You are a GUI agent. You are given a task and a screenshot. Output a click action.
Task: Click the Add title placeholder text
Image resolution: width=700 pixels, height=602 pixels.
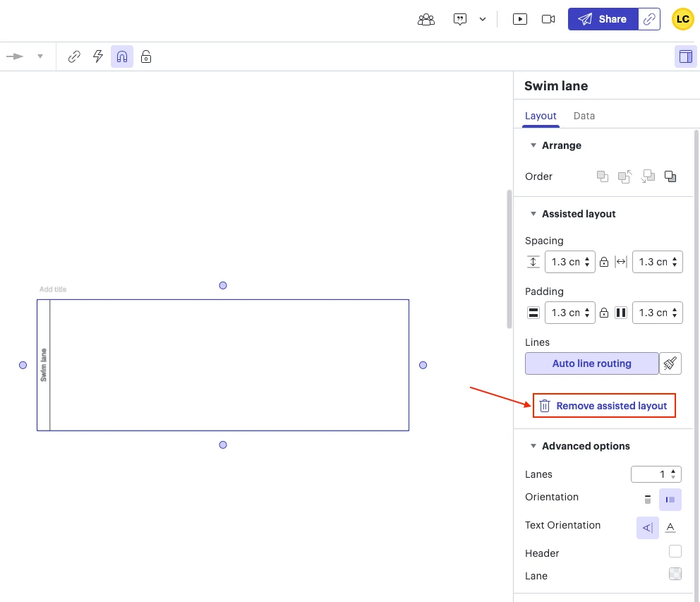click(53, 289)
